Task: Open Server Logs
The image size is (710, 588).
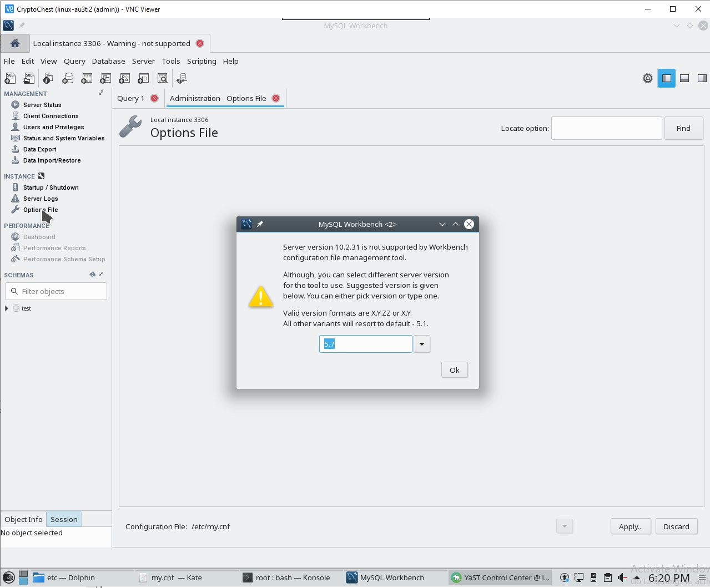Action: 41,199
